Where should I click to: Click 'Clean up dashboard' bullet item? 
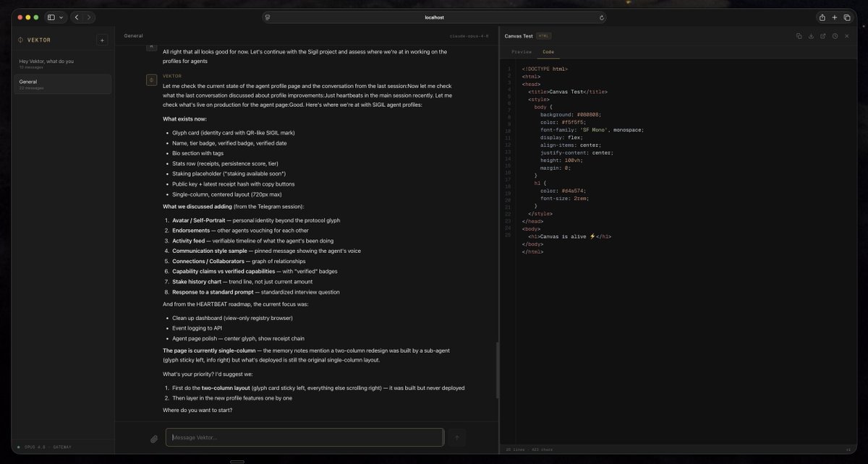click(x=232, y=318)
